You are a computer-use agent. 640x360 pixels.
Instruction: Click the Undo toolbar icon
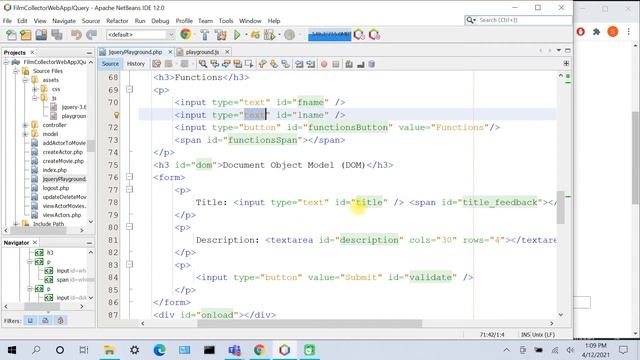tap(76, 35)
